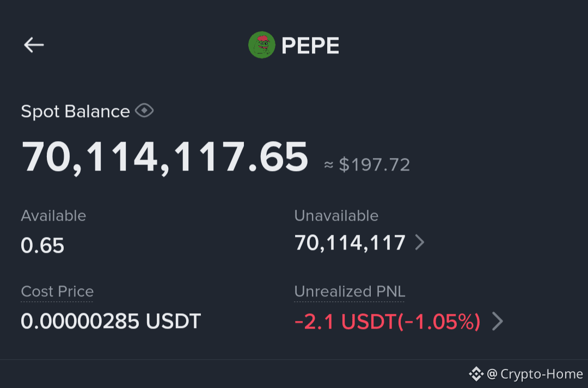Select the Available amount 0.65
Image resolution: width=588 pixels, height=388 pixels.
(42, 245)
